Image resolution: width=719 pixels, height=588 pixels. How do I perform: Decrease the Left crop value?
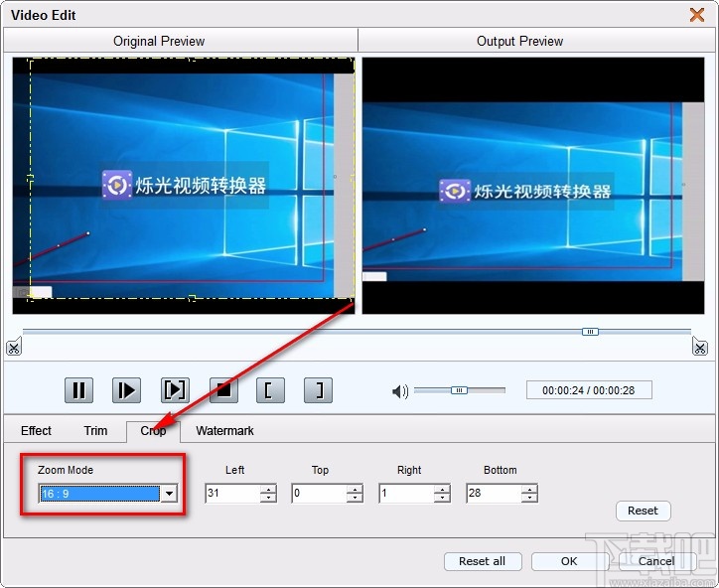[268, 498]
